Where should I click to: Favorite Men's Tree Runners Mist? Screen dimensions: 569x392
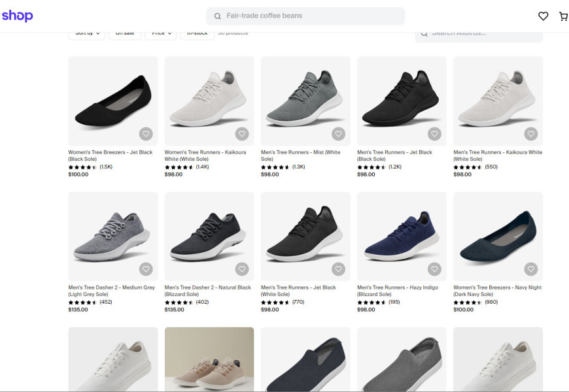point(338,134)
